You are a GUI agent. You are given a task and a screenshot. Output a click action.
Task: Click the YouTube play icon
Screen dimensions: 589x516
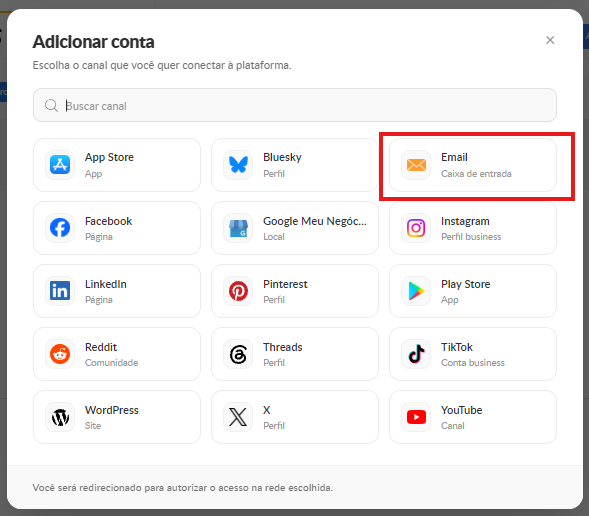416,417
